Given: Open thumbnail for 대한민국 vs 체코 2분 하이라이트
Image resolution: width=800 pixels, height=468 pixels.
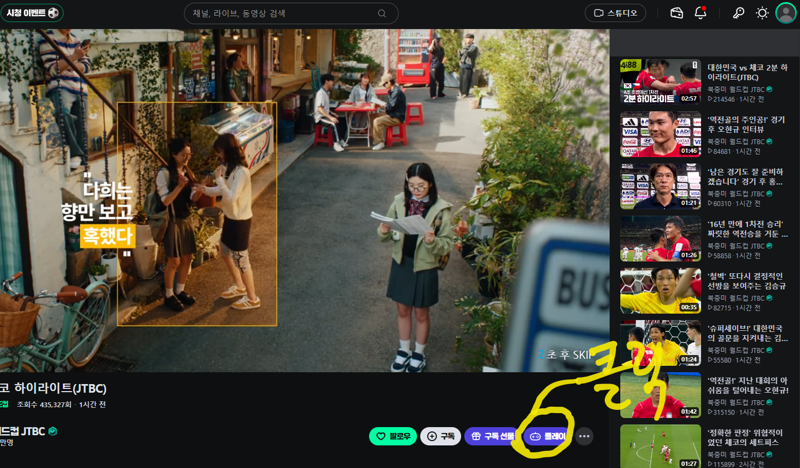Looking at the screenshot, I should (x=660, y=81).
